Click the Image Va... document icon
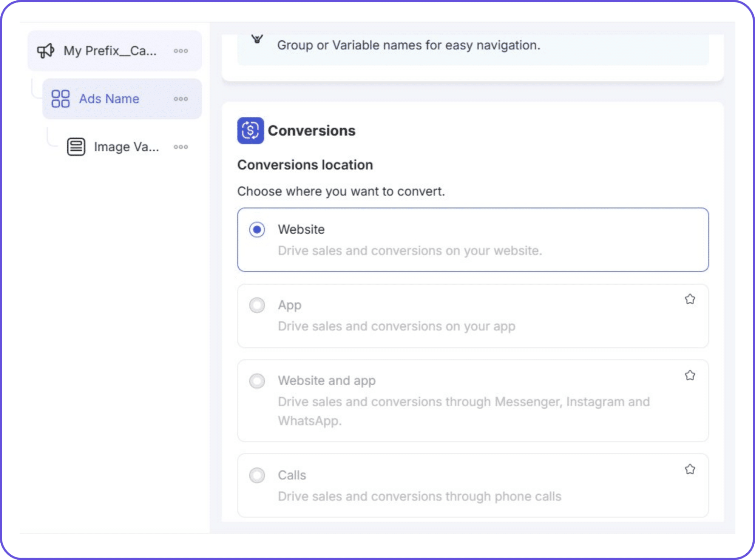 pyautogui.click(x=76, y=147)
